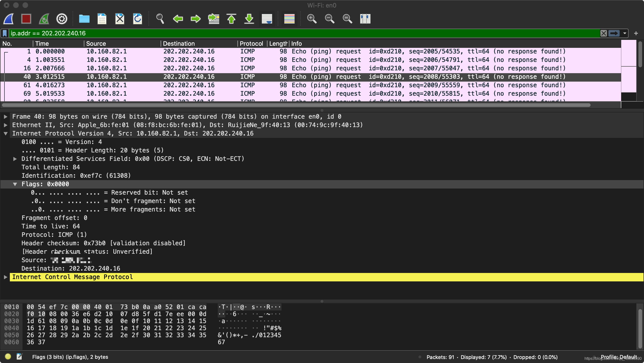Toggle packet colorization rules
Viewport: 644px width, 363px height.
289,19
